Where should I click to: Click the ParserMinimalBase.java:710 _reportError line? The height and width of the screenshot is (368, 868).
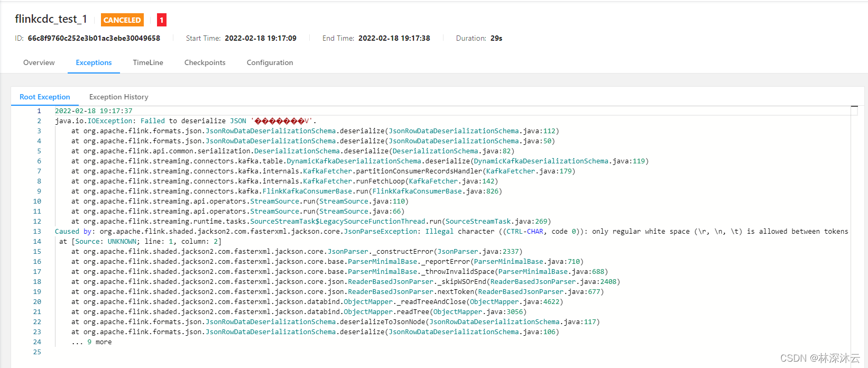coord(327,262)
